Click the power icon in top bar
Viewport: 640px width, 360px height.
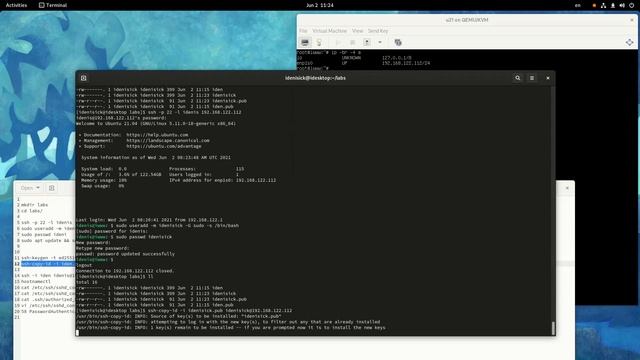pyautogui.click(x=631, y=5)
